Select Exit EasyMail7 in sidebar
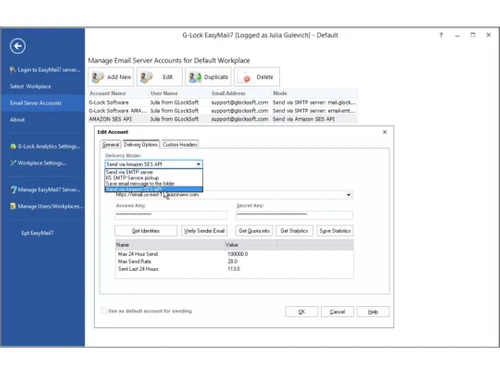 point(37,233)
